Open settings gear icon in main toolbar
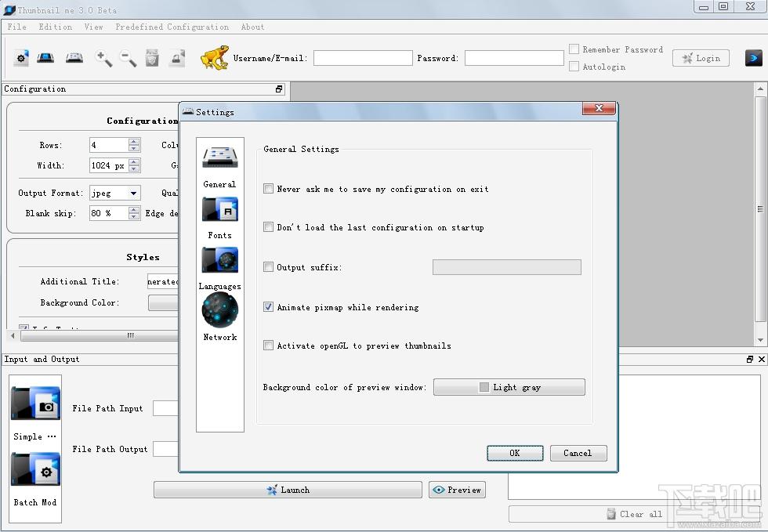The width and height of the screenshot is (768, 532). coord(21,58)
